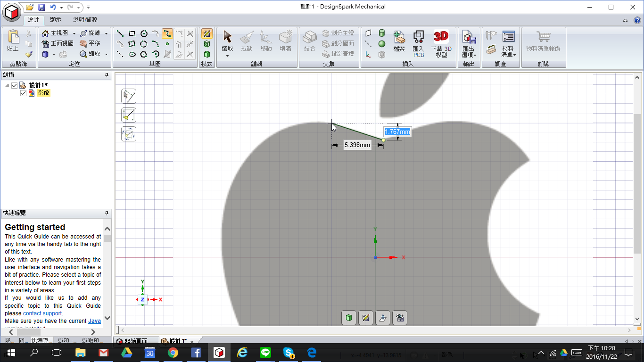Toggle the 影像 visibility checkbox
The width and height of the screenshot is (644, 362).
(x=23, y=93)
